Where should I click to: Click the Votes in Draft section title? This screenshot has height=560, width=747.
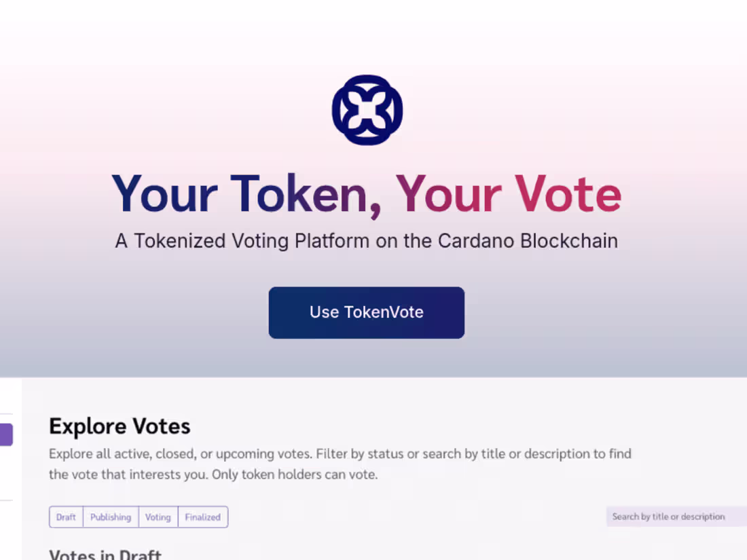tap(105, 554)
